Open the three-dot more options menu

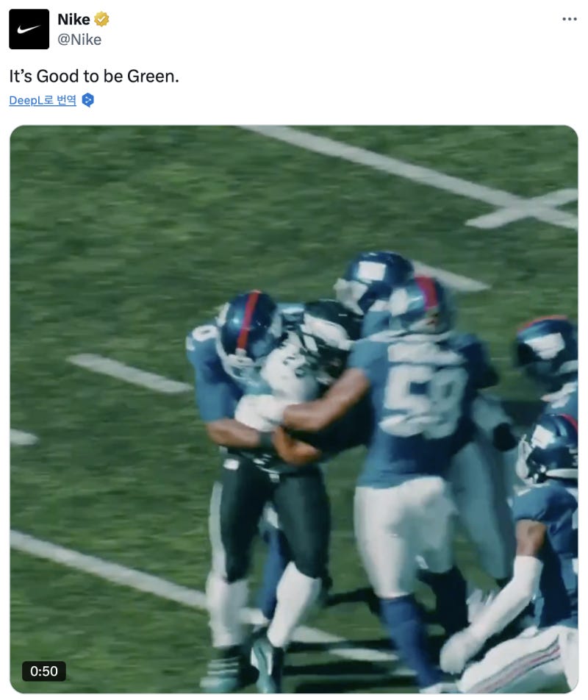[570, 19]
